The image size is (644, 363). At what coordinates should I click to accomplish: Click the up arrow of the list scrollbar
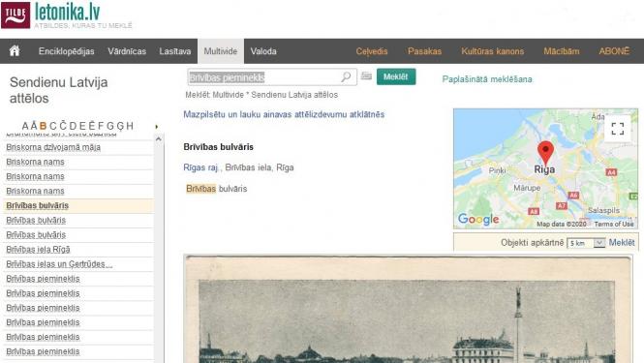coord(159,139)
